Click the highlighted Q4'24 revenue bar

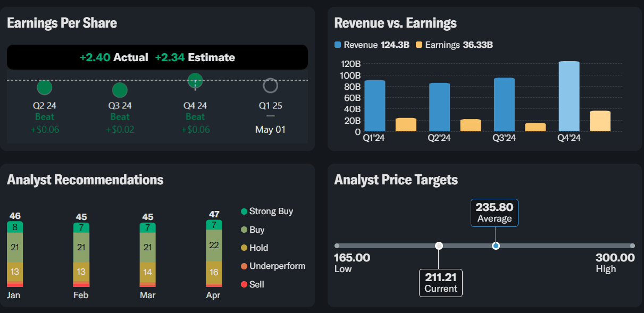[569, 96]
